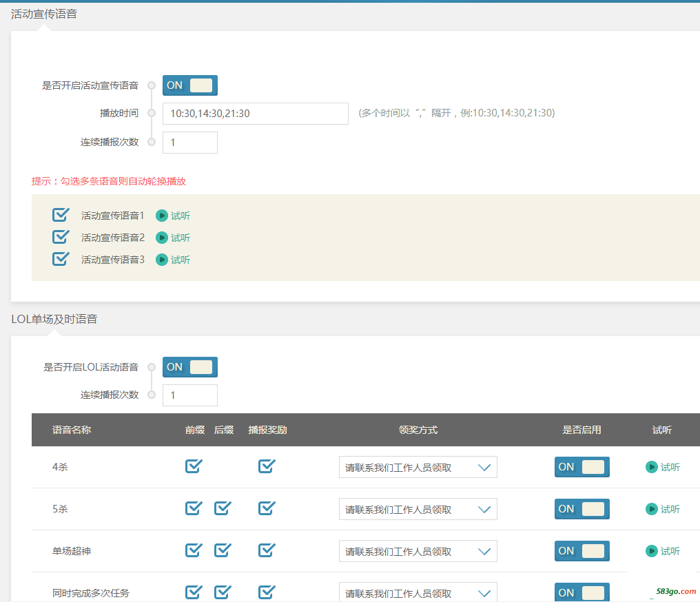Click the 播报奖励 column header

pos(267,430)
